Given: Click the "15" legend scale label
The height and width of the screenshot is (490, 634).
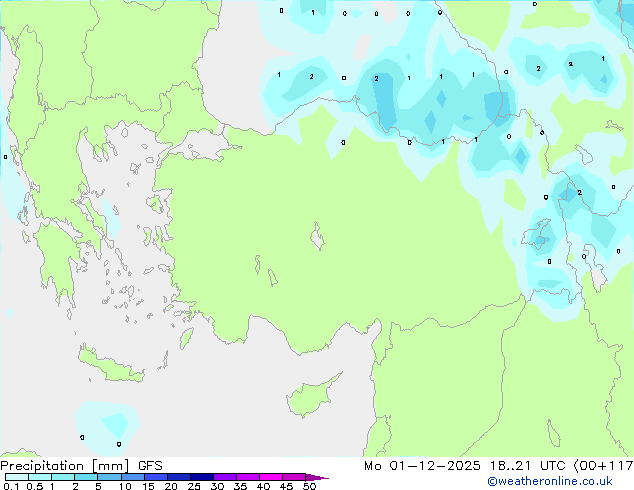Looking at the screenshot, I should click(148, 486).
